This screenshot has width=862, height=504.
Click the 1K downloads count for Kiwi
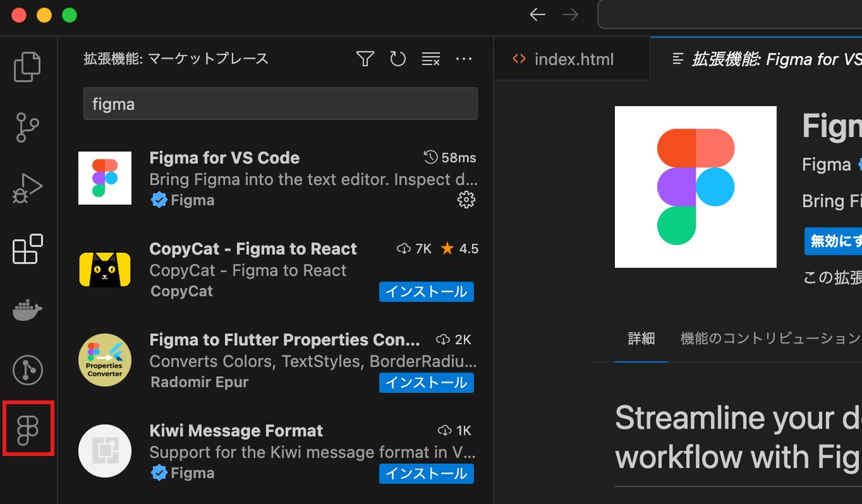point(455,431)
